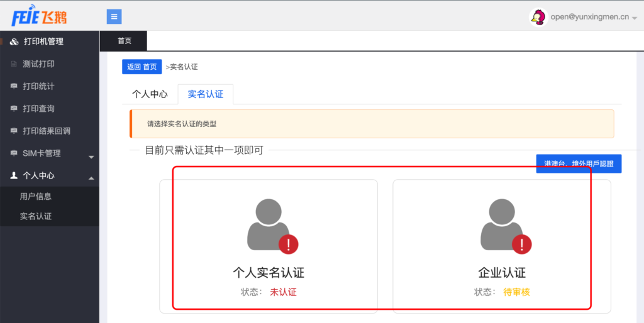The height and width of the screenshot is (323, 644).
Task: Click the user avatar icon
Action: tap(538, 17)
